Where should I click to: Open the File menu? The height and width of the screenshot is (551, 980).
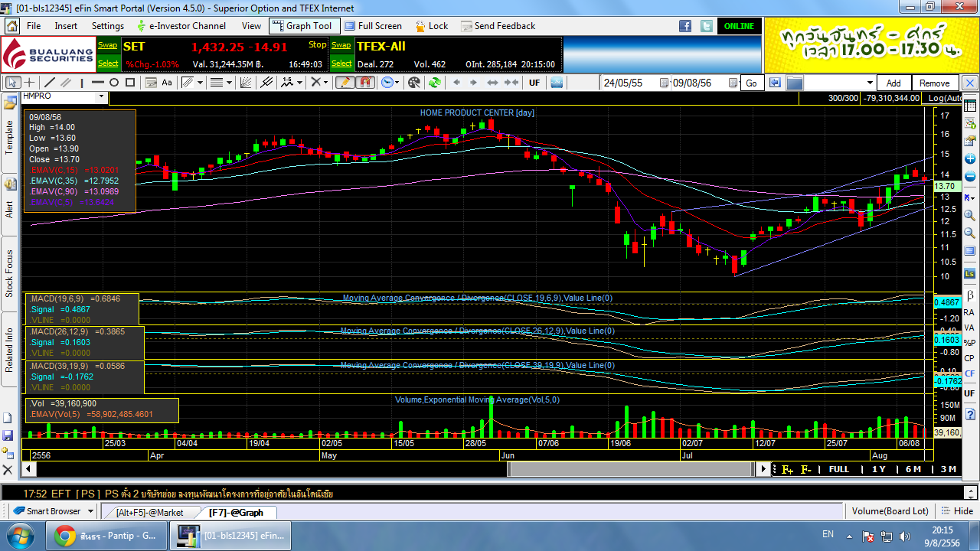pyautogui.click(x=34, y=26)
